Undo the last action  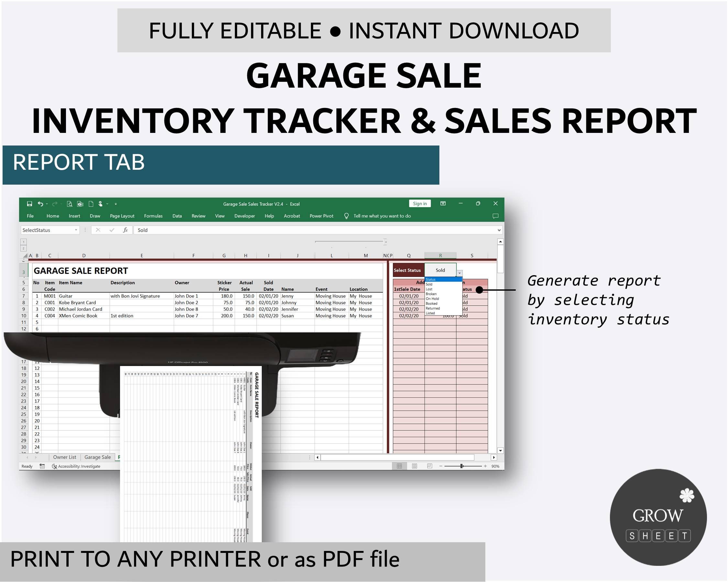pyautogui.click(x=40, y=204)
